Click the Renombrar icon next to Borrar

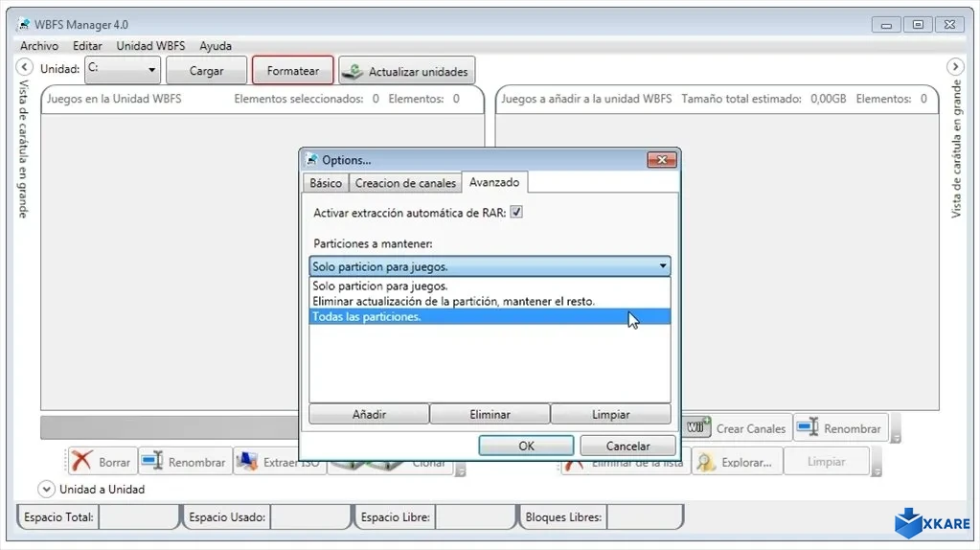click(152, 461)
